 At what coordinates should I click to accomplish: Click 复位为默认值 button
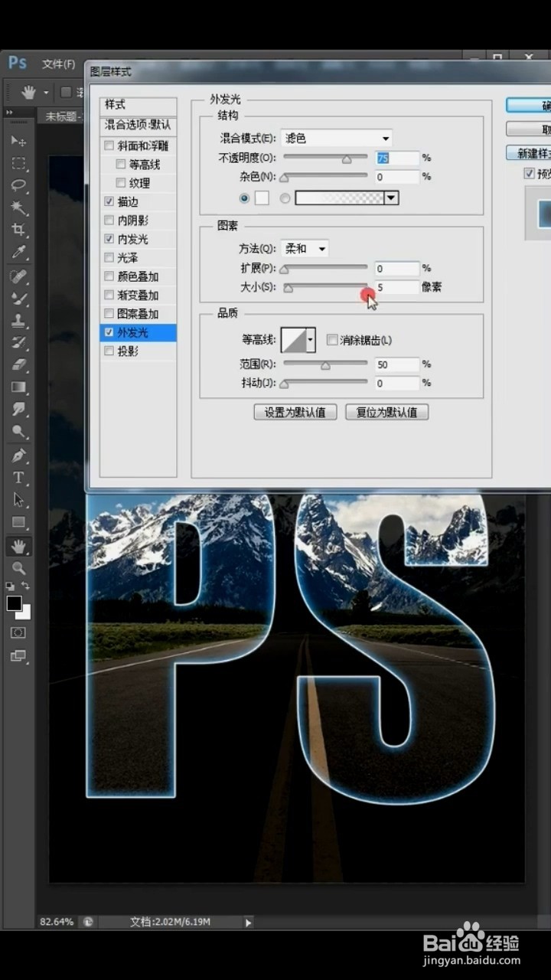386,412
